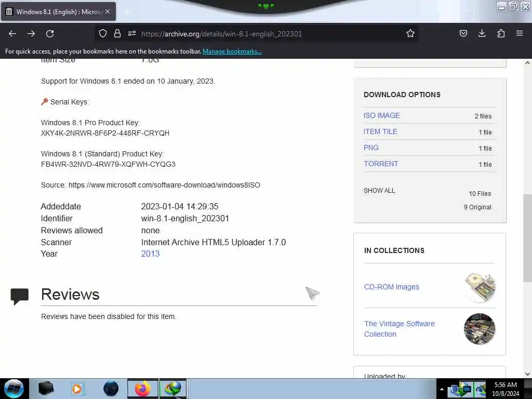Go back to the previous page
The height and width of the screenshot is (399, 532).
click(x=12, y=34)
